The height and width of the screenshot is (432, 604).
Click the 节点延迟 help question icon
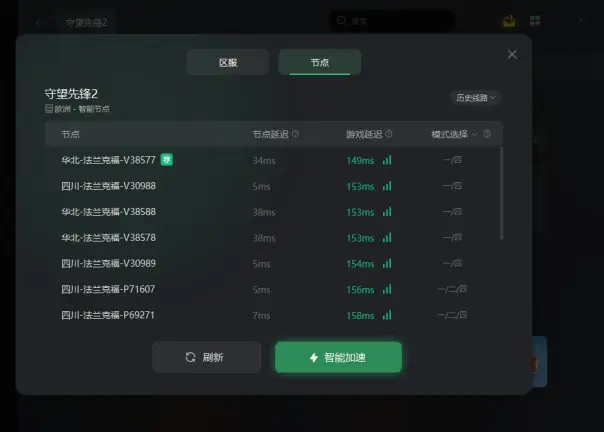[295, 134]
